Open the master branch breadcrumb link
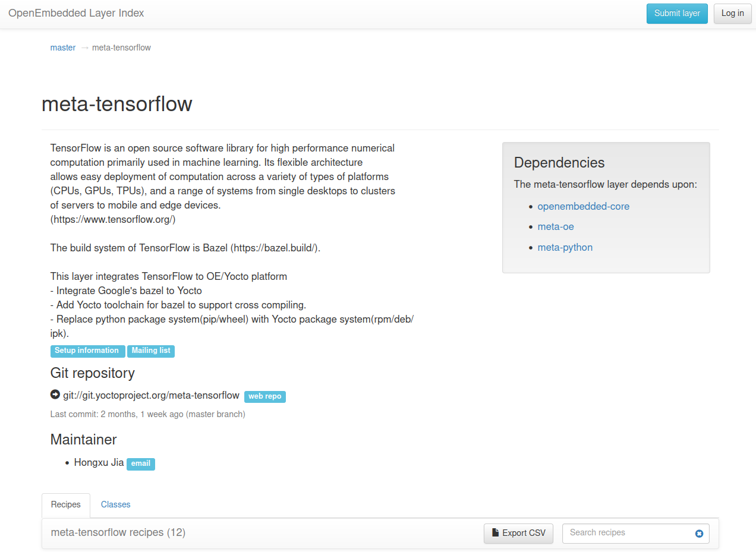 (x=62, y=48)
